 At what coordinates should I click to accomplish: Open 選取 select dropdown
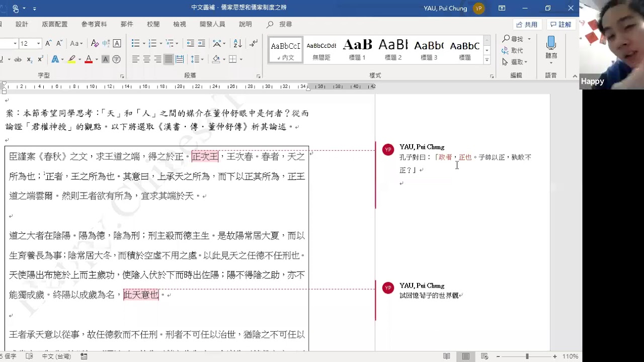pyautogui.click(x=515, y=62)
